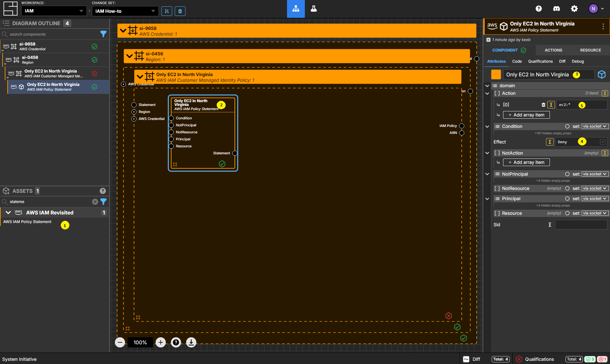The height and width of the screenshot is (364, 610).
Task: Toggle Resource set source radio circle
Action: tap(567, 213)
